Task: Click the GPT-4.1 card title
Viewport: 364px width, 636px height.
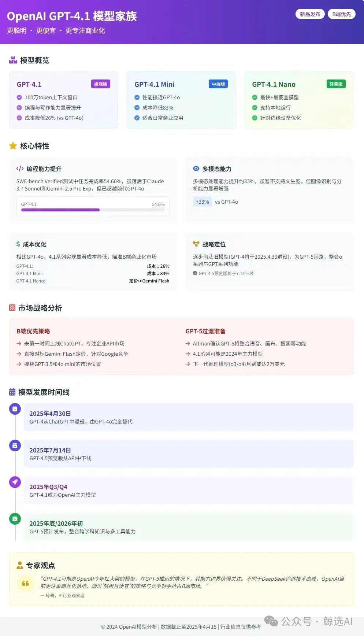Action: (29, 84)
